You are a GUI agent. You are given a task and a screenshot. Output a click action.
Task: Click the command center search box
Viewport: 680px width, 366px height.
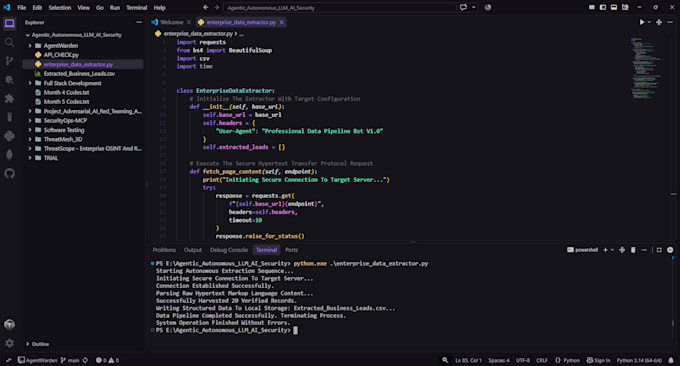point(340,7)
